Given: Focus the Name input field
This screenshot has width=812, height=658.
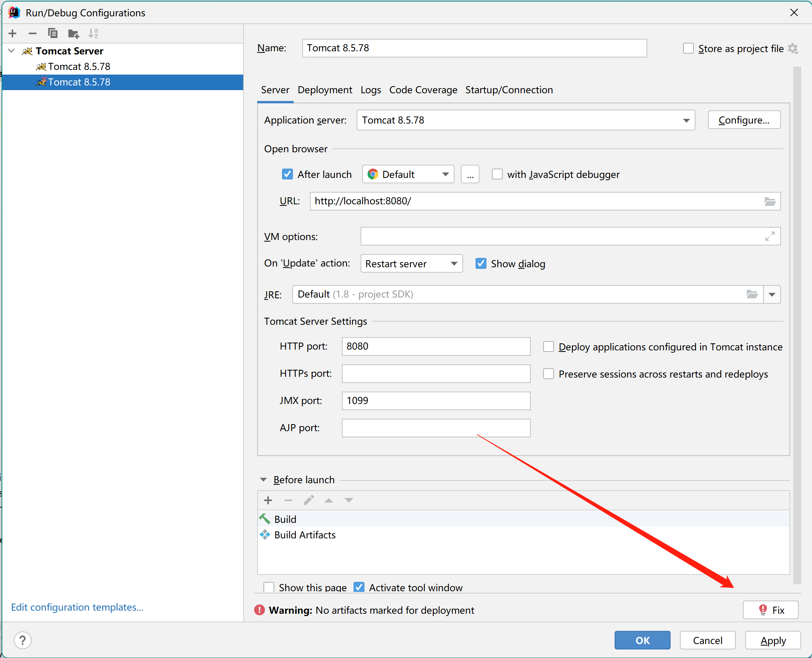Looking at the screenshot, I should (x=474, y=48).
